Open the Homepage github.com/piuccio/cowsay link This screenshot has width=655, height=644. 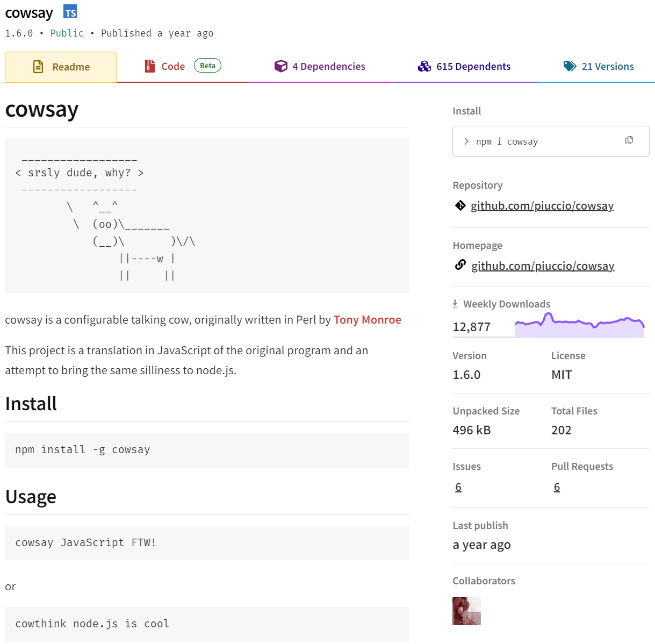pyautogui.click(x=543, y=266)
